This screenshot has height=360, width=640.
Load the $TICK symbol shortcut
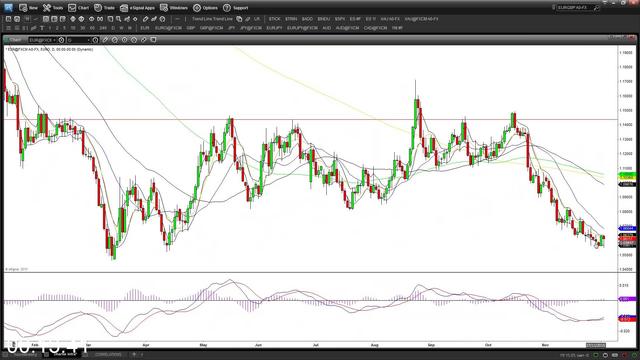coord(274,19)
